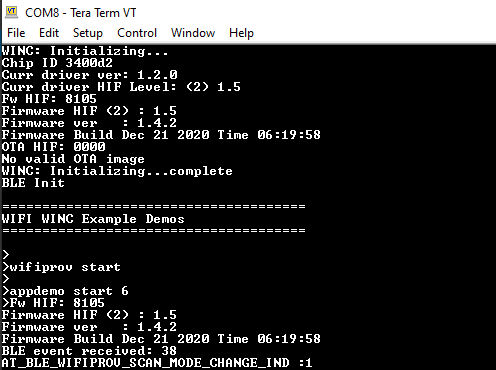Screen dimensions: 496x370
Task: Click the 'OTA HIF: 0000' line
Action: coord(53,147)
